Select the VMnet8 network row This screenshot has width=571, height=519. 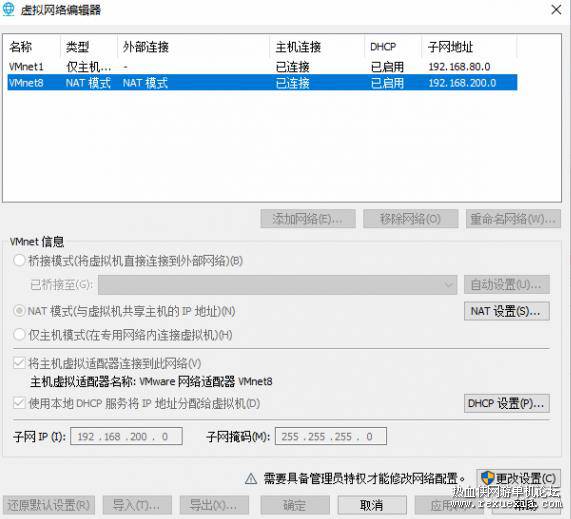pos(262,83)
